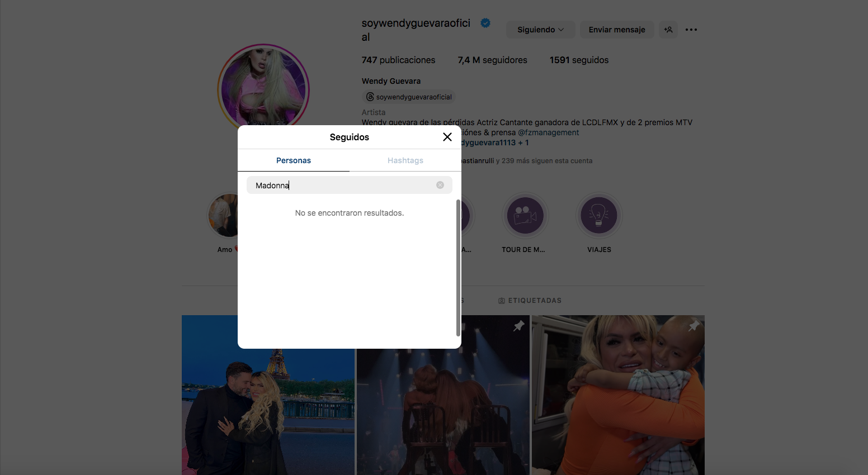Switch to the ETIQUETADAS tab
This screenshot has height=475, width=868.
(x=530, y=300)
